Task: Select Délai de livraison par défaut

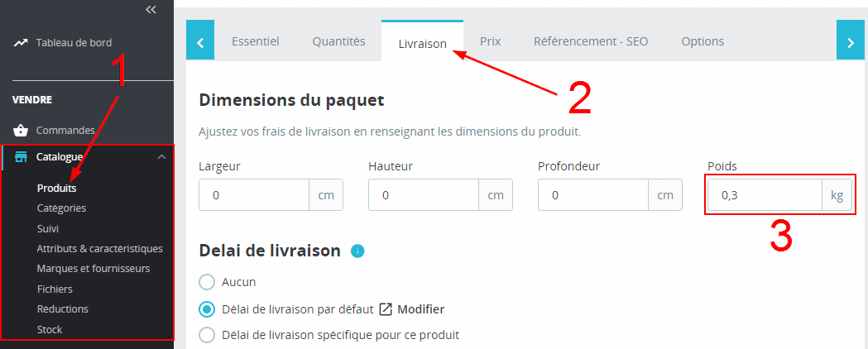Action: click(208, 309)
